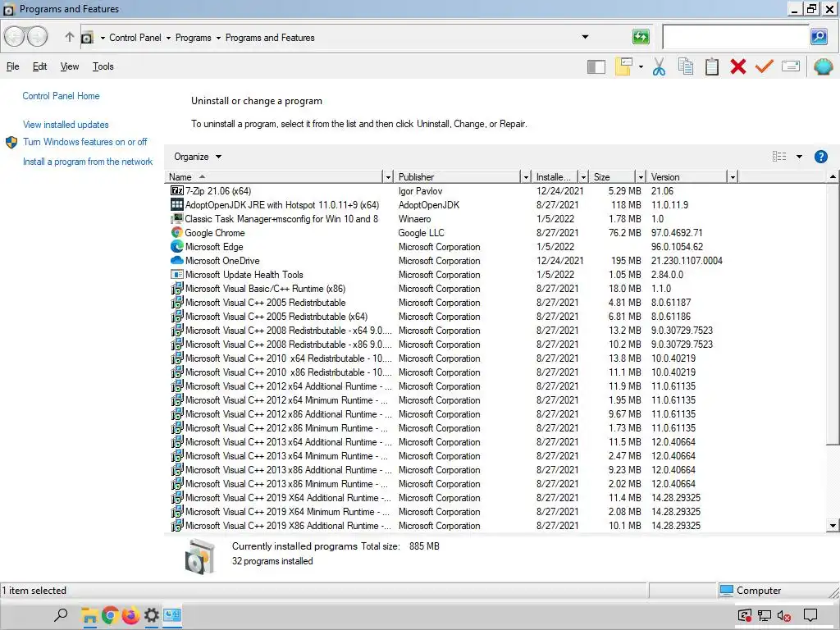
Task: Open the view options dropdown arrow
Action: pyautogui.click(x=799, y=157)
